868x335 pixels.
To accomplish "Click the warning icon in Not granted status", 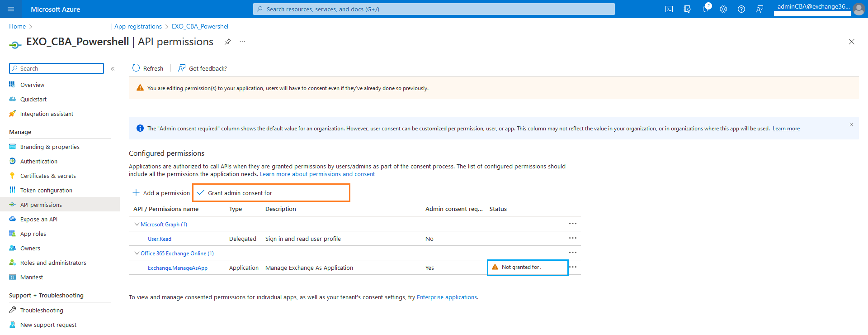I will (x=495, y=267).
